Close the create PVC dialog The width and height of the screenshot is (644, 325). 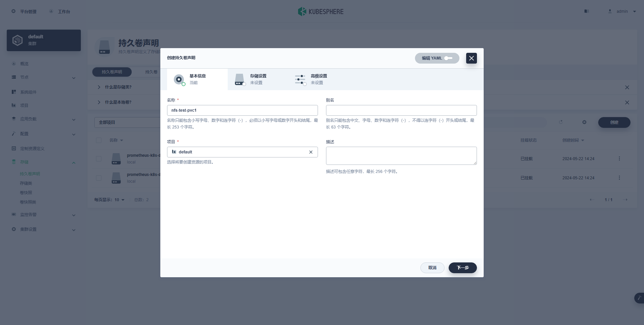[472, 58]
